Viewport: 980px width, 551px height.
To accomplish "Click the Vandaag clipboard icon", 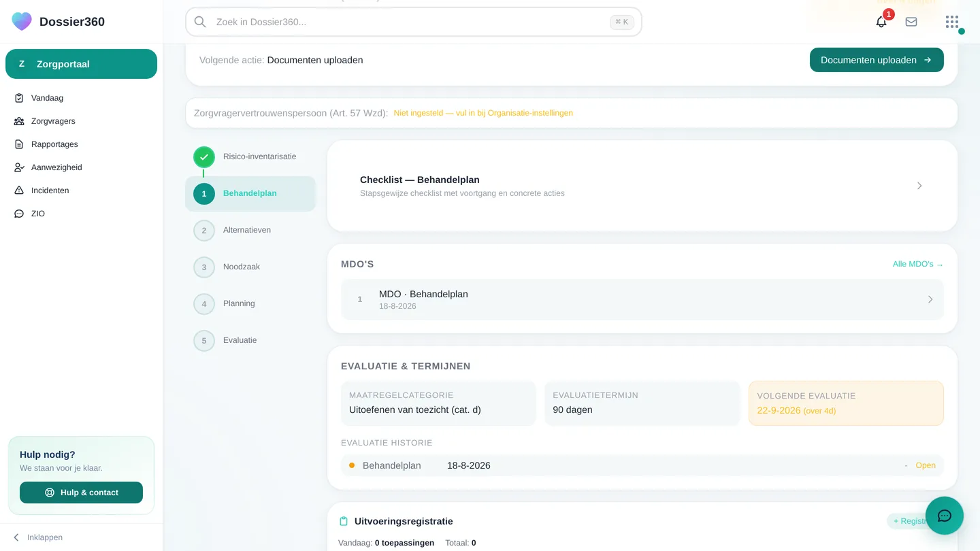I will click(x=19, y=98).
